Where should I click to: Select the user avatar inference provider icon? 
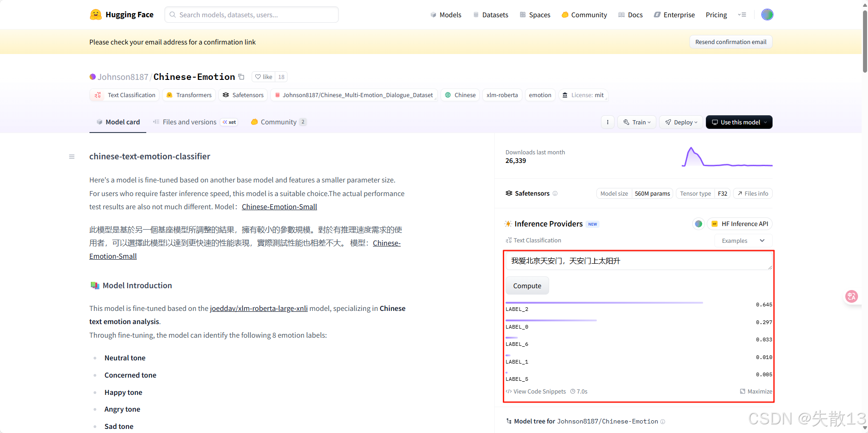pyautogui.click(x=699, y=224)
